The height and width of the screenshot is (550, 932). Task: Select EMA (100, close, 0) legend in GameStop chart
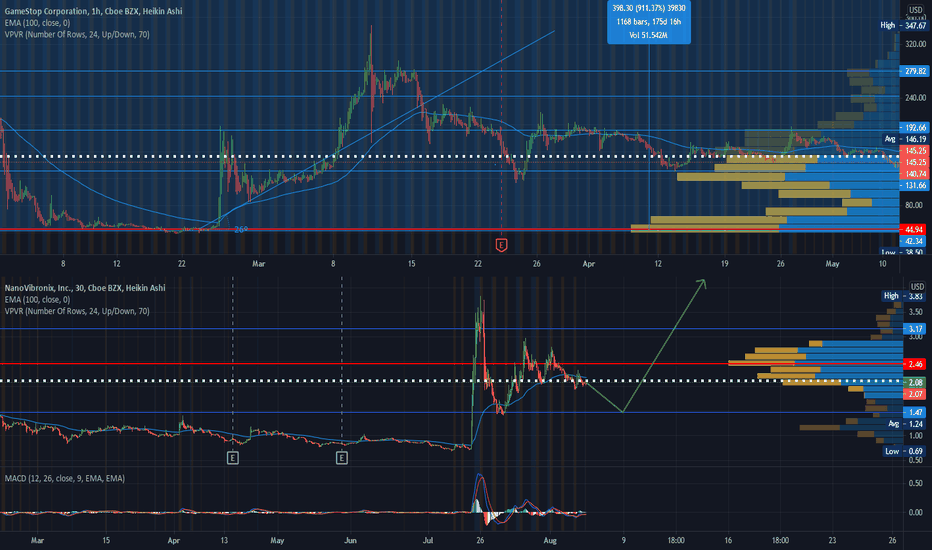click(x=37, y=23)
